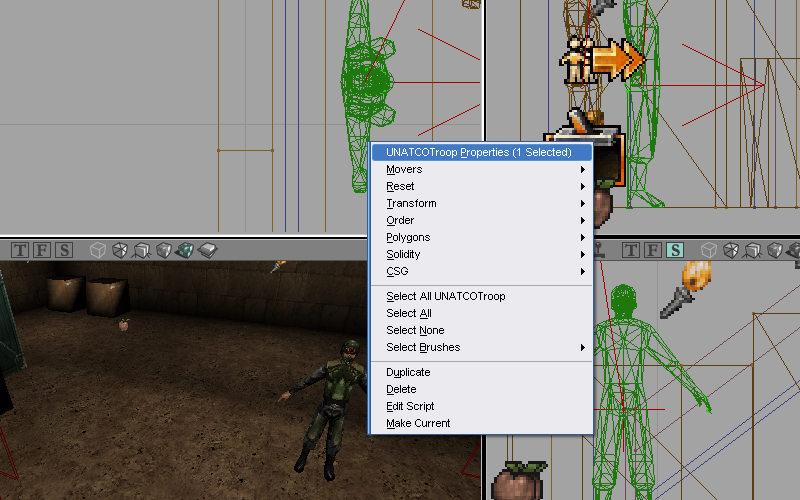The image size is (800, 500).
Task: Toggle Front view (F) in the side viewport toolbar
Action: coord(653,250)
